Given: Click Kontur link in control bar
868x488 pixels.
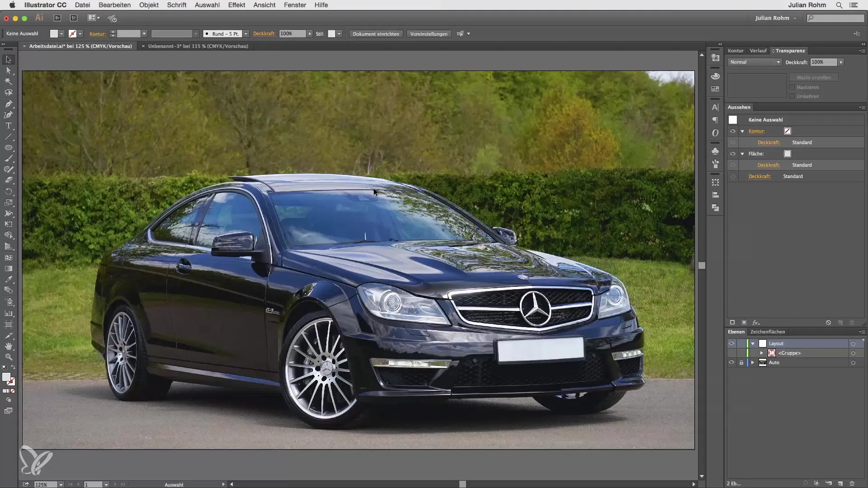Looking at the screenshot, I should click(x=97, y=34).
